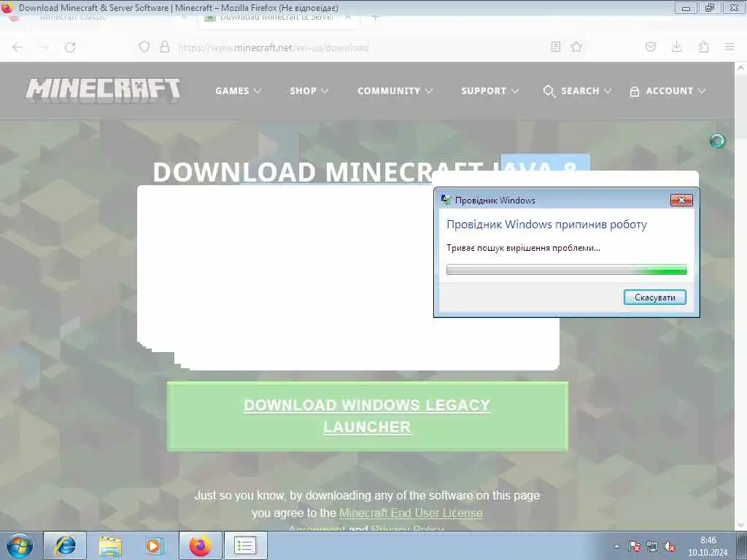Click the Firefox forward arrow

44,47
